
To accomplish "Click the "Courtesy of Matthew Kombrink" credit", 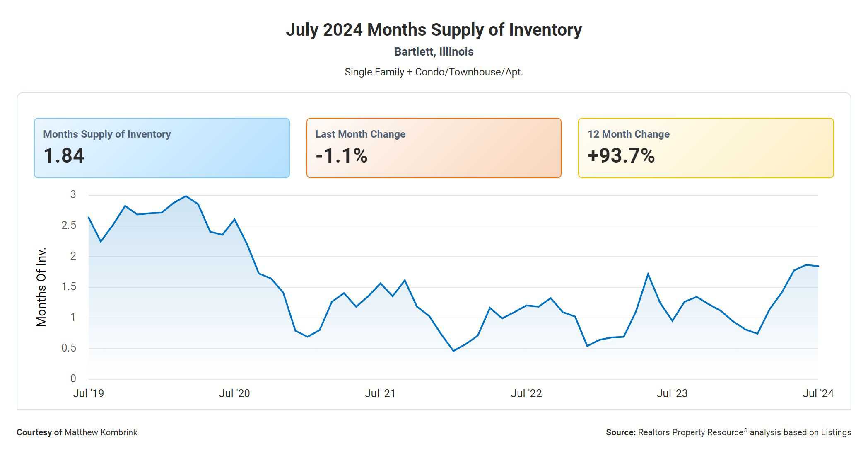I will pyautogui.click(x=77, y=432).
